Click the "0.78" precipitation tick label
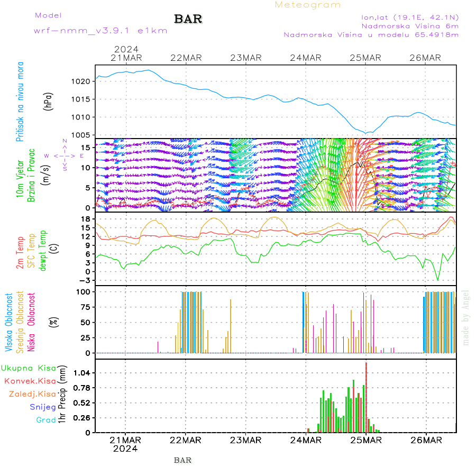 82,388
